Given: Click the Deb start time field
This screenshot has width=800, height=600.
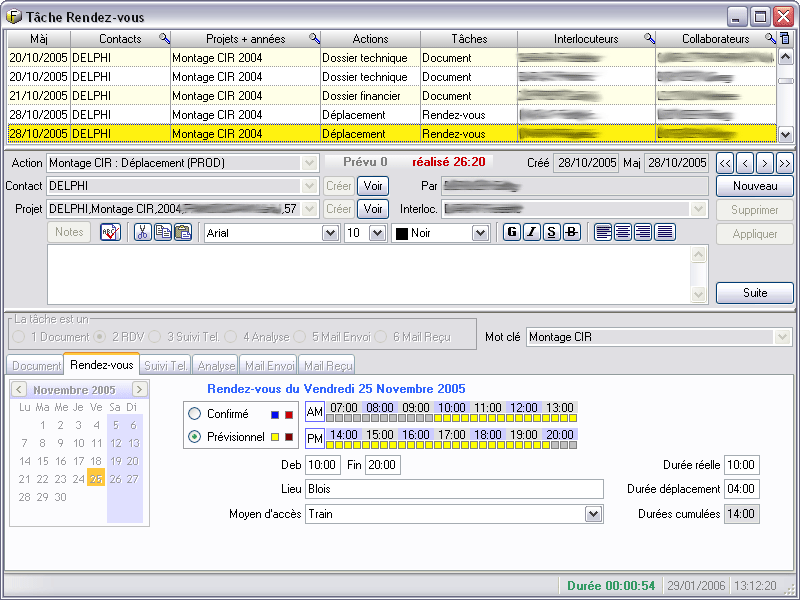Looking at the screenshot, I should click(x=322, y=465).
